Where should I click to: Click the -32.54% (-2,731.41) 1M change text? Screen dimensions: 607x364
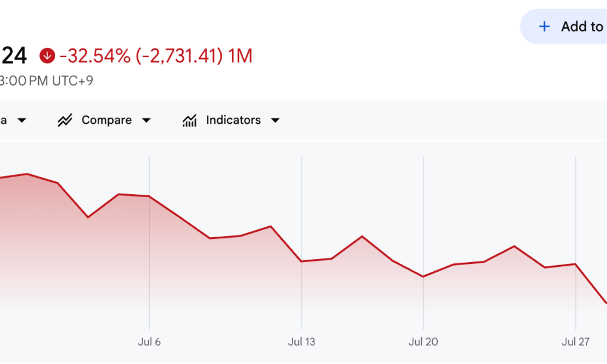point(156,56)
